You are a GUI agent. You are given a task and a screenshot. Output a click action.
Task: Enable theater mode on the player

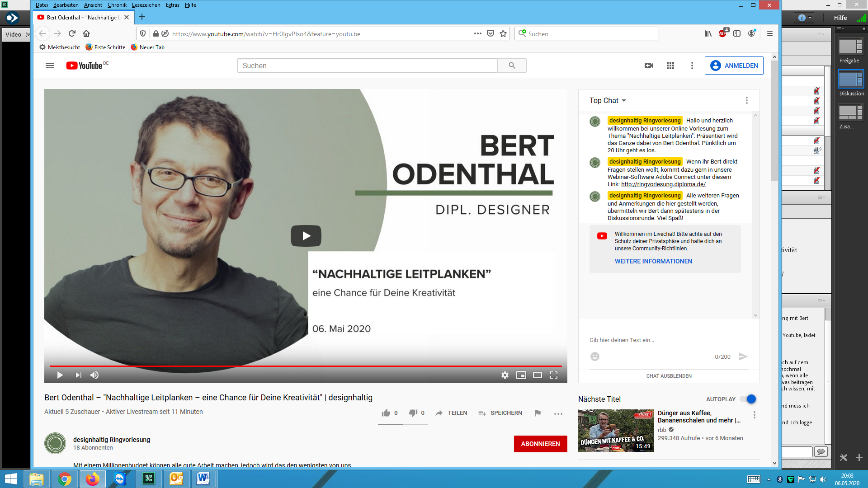[538, 375]
